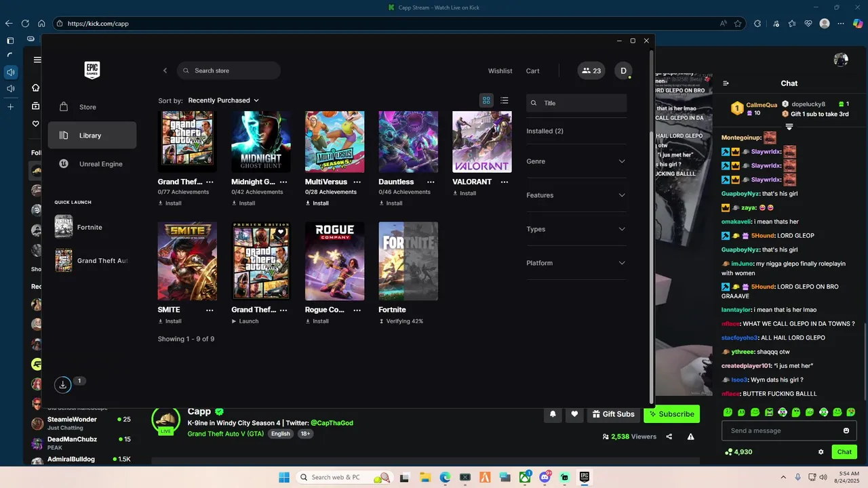Open the Grand Theft Auto V (GTA) category link
Screen dimensions: 868x488
[226, 434]
